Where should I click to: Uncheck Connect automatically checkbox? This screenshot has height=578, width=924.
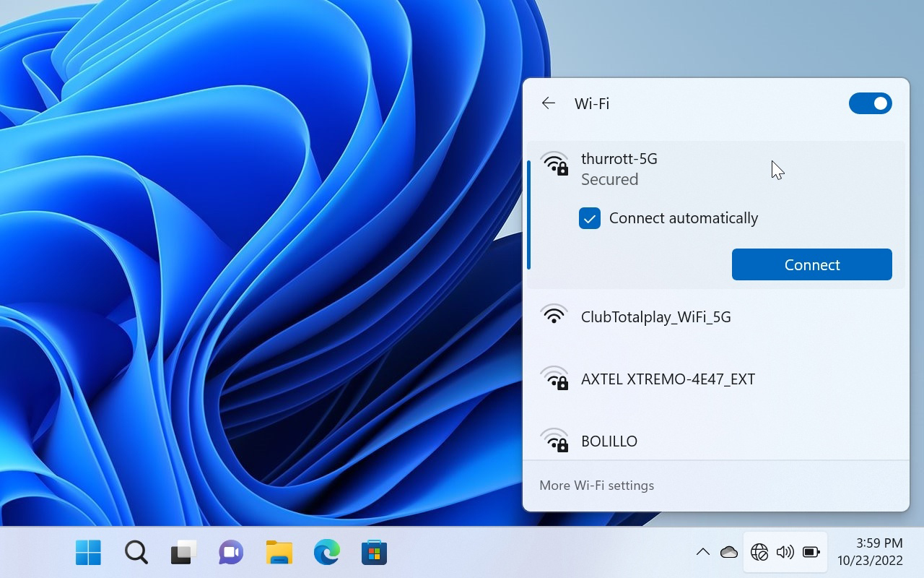[x=590, y=218]
